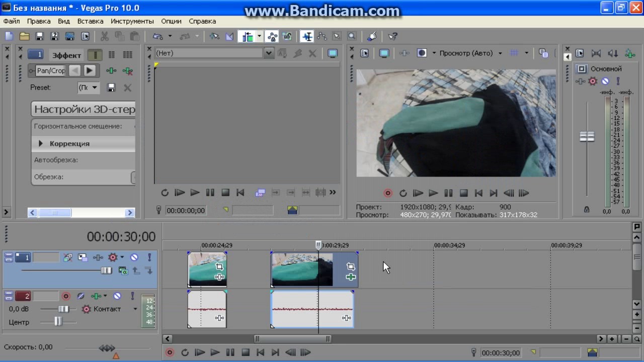The width and height of the screenshot is (644, 362).
Task: Open the Справка menu
Action: [x=202, y=21]
